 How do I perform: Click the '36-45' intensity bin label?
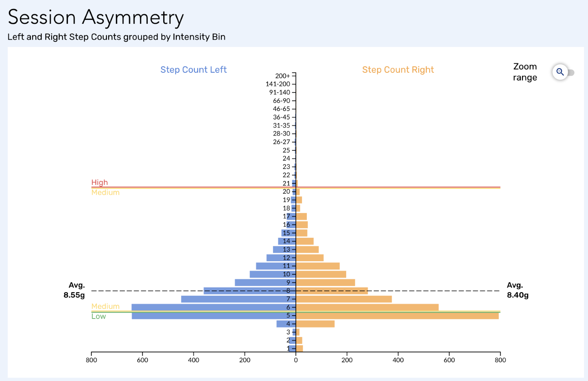(282, 117)
